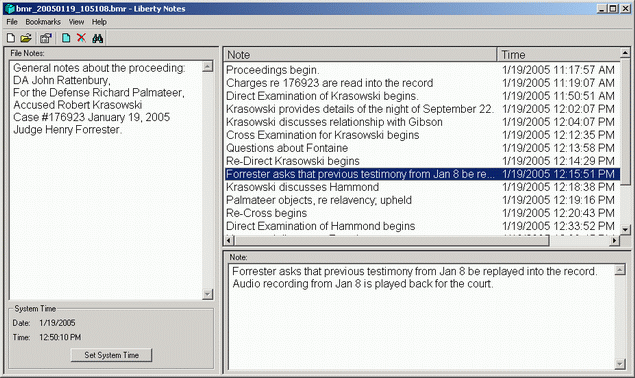Click File Notes scroll down arrow
Viewport: 635px width, 378px height.
click(x=207, y=294)
